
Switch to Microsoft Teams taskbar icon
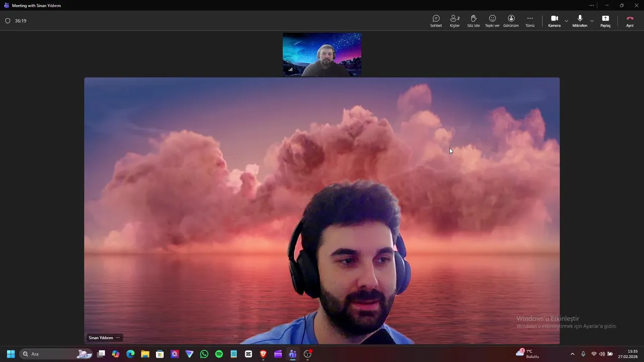[x=292, y=354]
